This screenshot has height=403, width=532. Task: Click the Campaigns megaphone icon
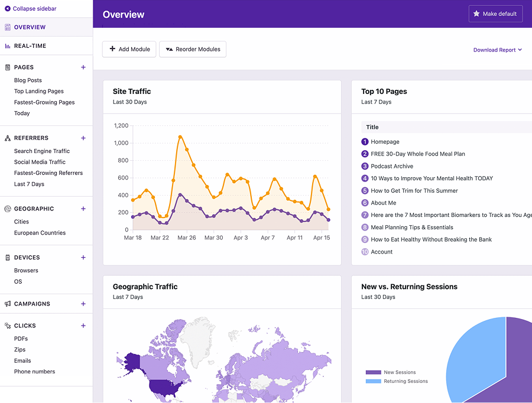8,304
